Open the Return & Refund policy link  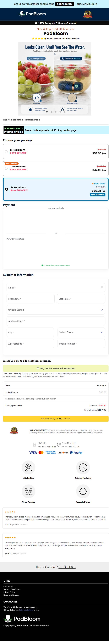coord(26,610)
